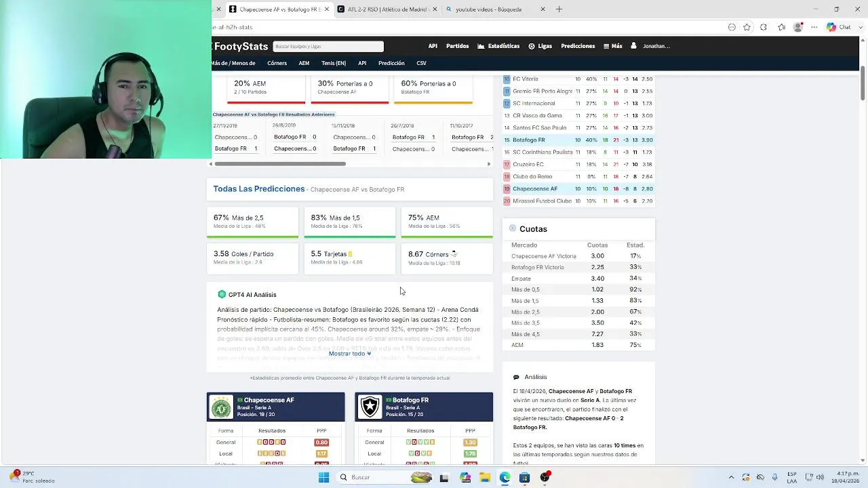Click the Chapecoense AF team crest

tap(221, 407)
